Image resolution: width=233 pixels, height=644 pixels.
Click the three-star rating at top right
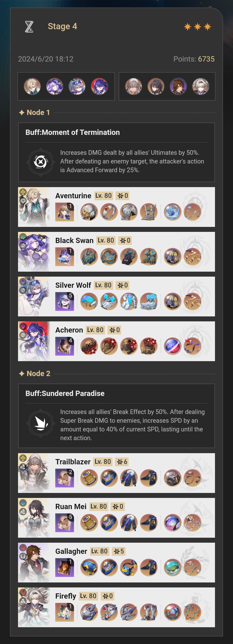tap(198, 27)
